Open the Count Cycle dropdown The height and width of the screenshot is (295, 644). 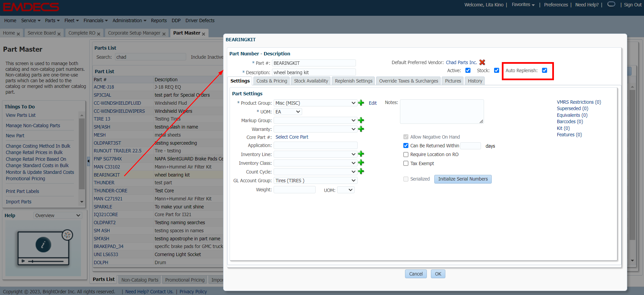click(x=315, y=171)
